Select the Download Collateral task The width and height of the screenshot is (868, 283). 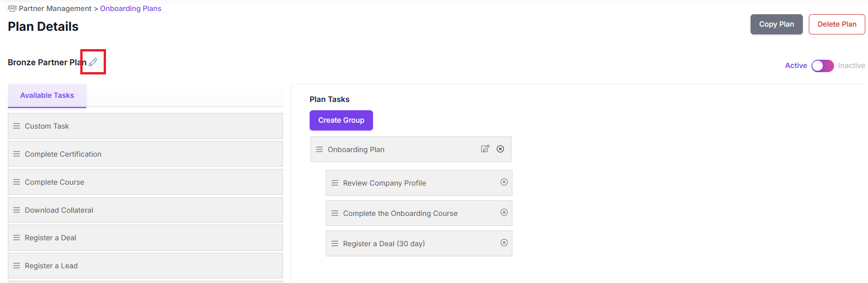[145, 210]
